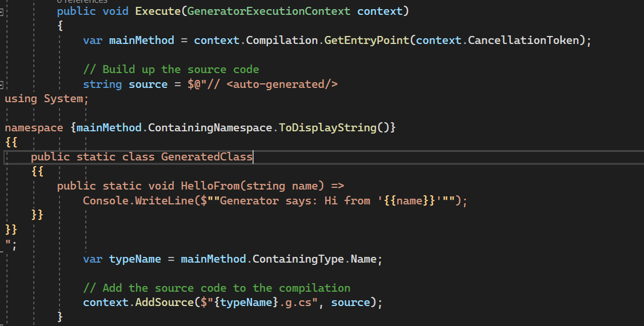Place cursor on GeneratedClass name
The height and width of the screenshot is (326, 644).
[x=206, y=157]
